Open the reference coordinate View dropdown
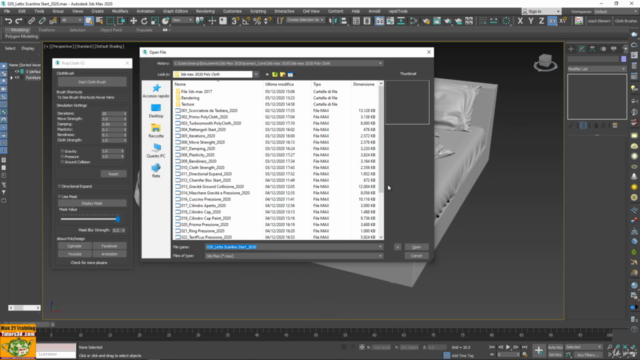 tap(182, 20)
